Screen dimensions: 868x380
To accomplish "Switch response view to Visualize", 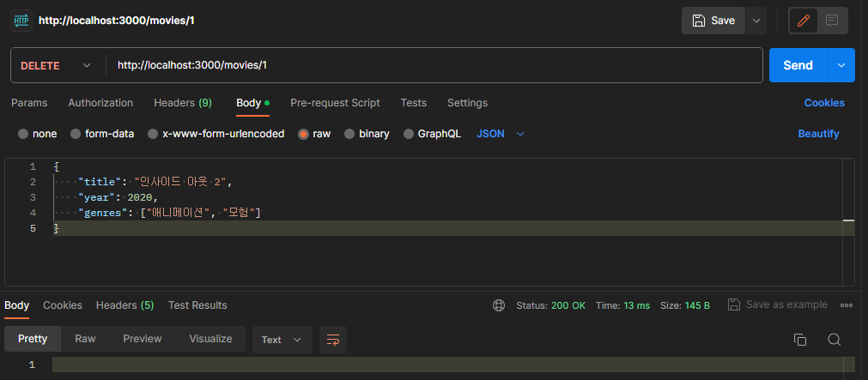I will tap(210, 339).
